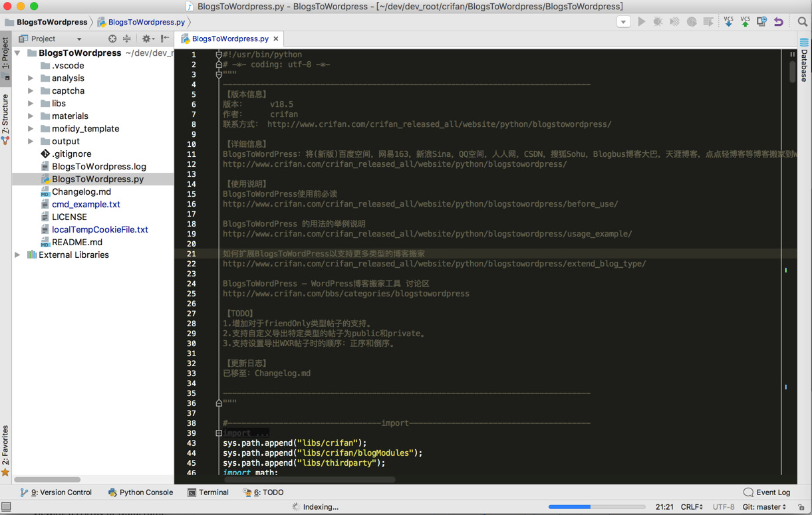Click the Debug bug icon in toolbar

pyautogui.click(x=658, y=22)
